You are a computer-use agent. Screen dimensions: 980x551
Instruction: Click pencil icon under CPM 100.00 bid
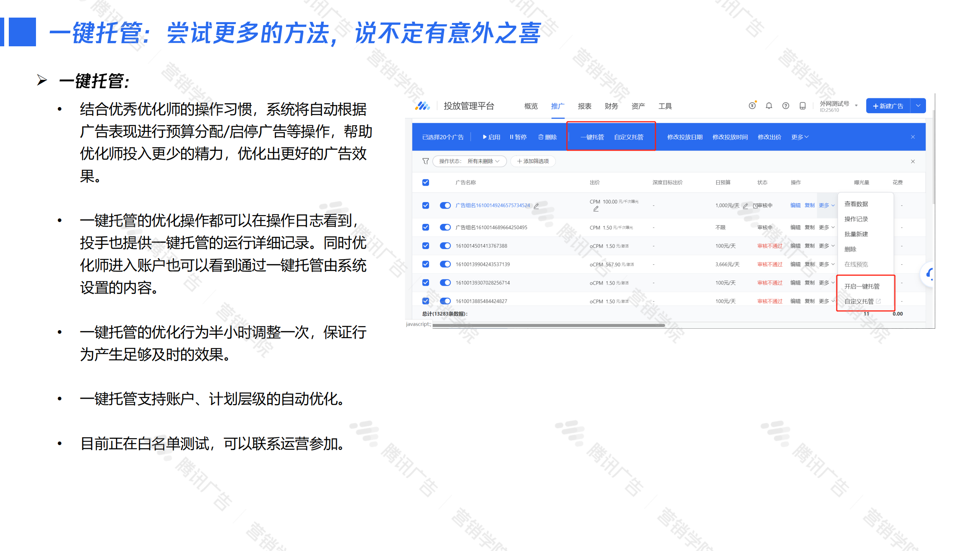point(596,209)
